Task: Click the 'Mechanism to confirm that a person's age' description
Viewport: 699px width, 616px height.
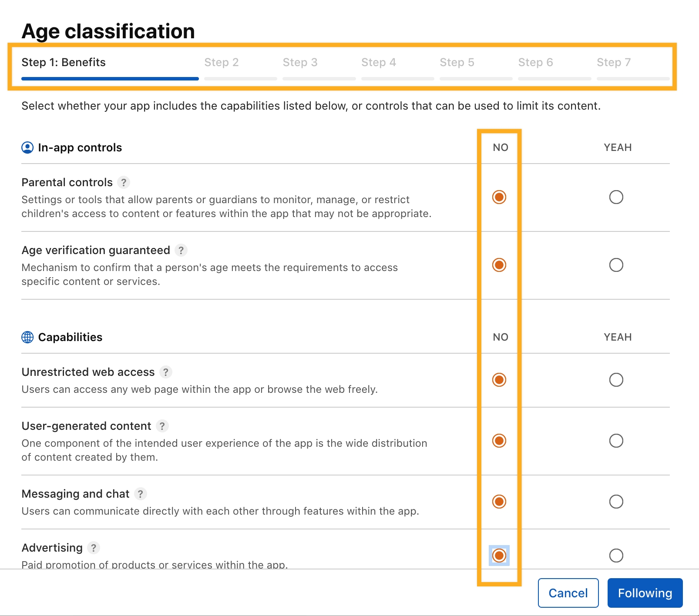Action: [210, 275]
